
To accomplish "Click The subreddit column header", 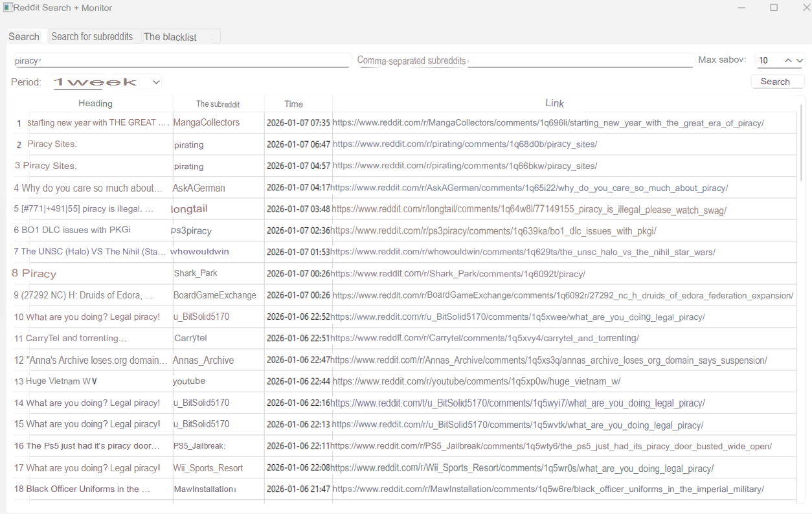I will click(x=218, y=104).
